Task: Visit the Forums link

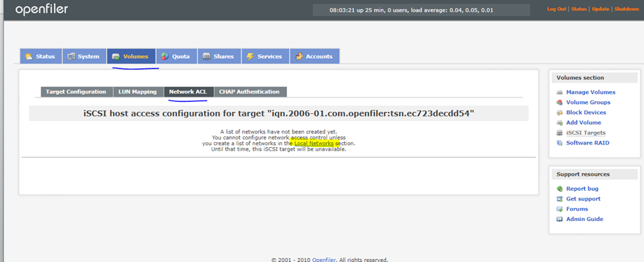Action: pyautogui.click(x=577, y=209)
